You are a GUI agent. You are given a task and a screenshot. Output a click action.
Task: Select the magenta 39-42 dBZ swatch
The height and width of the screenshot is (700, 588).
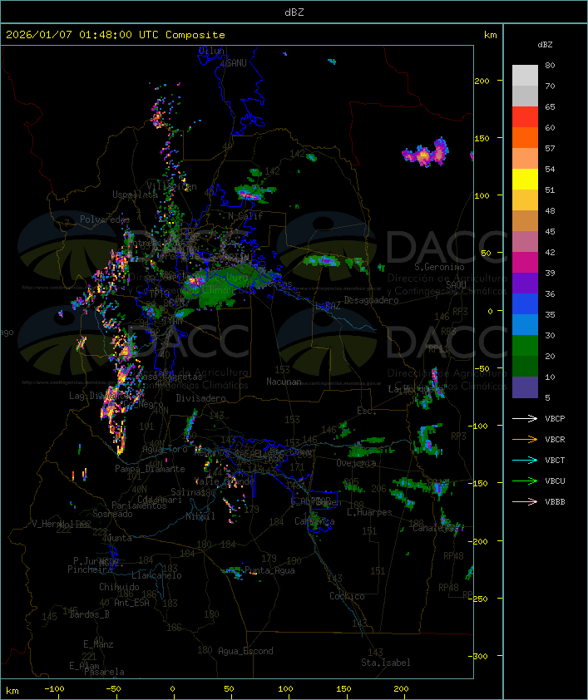[525, 263]
